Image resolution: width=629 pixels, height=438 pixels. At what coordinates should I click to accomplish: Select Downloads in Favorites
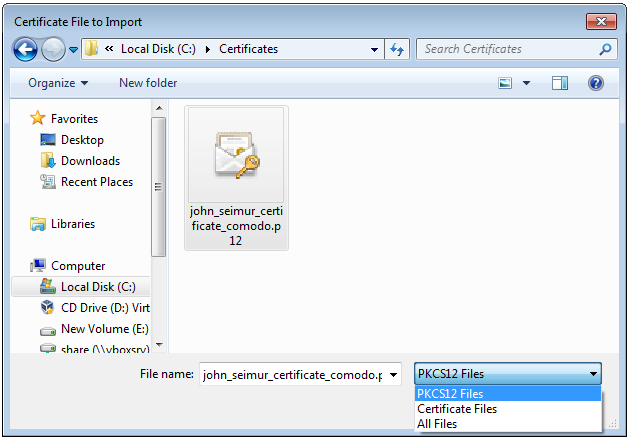point(90,161)
